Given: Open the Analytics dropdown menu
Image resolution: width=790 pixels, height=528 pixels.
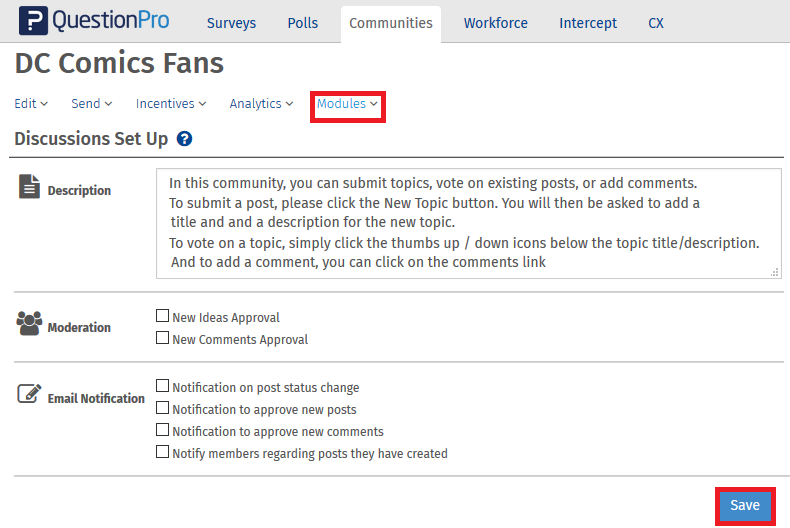Looking at the screenshot, I should click(x=261, y=104).
